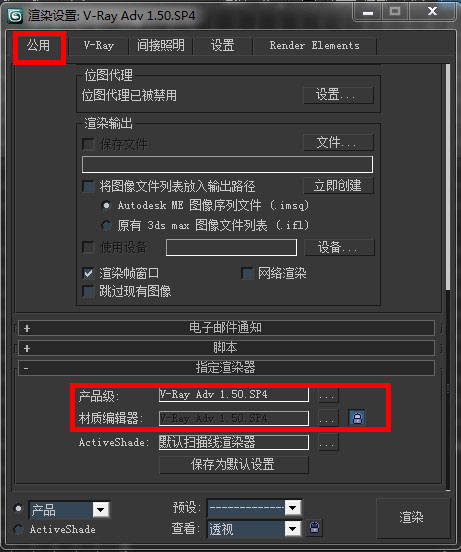
Task: Click the material editor renderer lock icon
Action: click(x=357, y=418)
